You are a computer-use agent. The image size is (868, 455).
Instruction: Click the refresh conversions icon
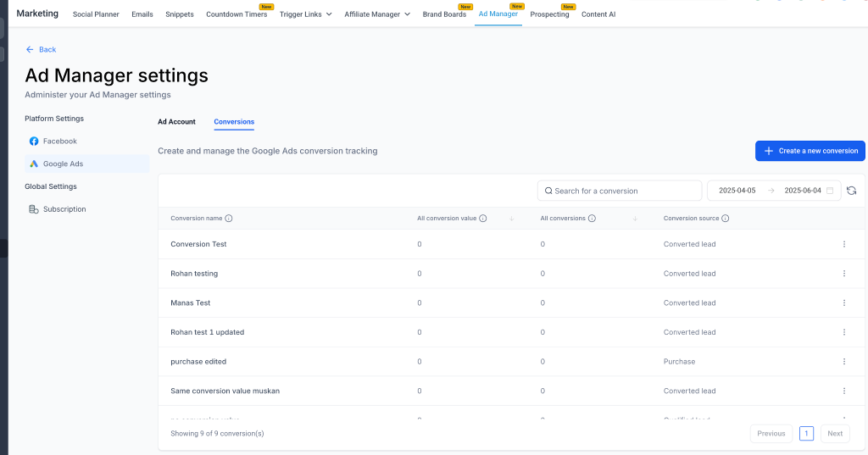pyautogui.click(x=851, y=191)
